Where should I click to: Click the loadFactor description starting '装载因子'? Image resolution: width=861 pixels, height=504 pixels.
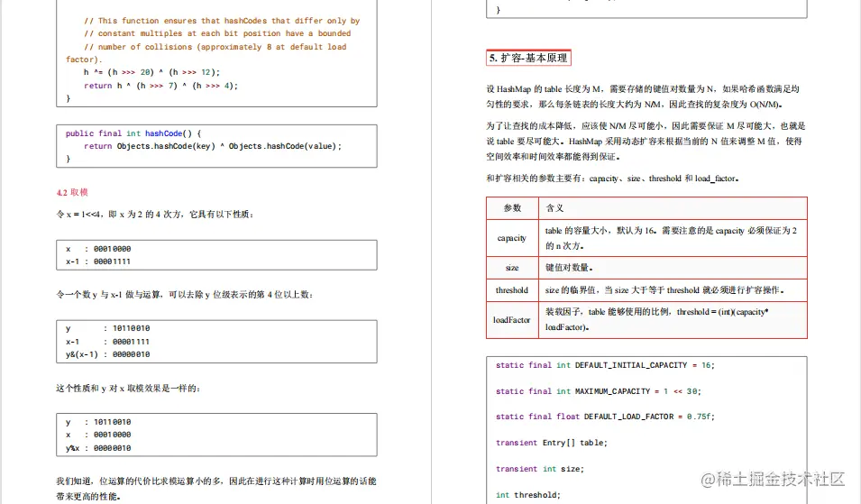click(x=673, y=319)
